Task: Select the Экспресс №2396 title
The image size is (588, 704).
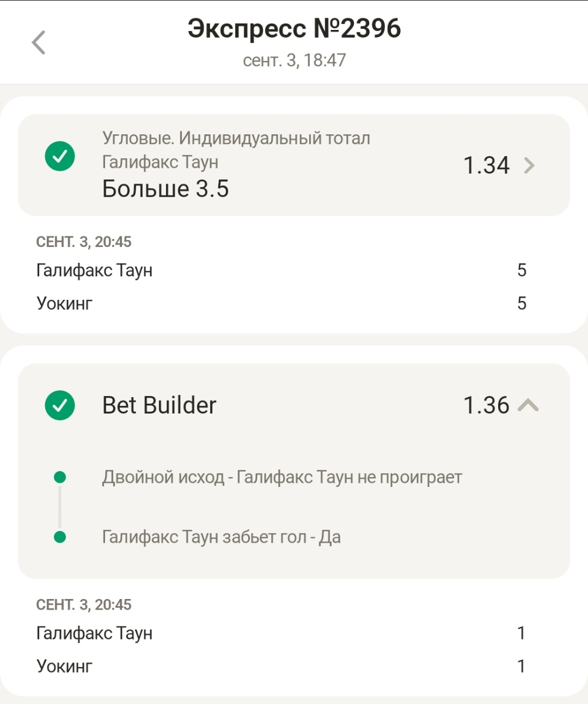Action: [294, 29]
